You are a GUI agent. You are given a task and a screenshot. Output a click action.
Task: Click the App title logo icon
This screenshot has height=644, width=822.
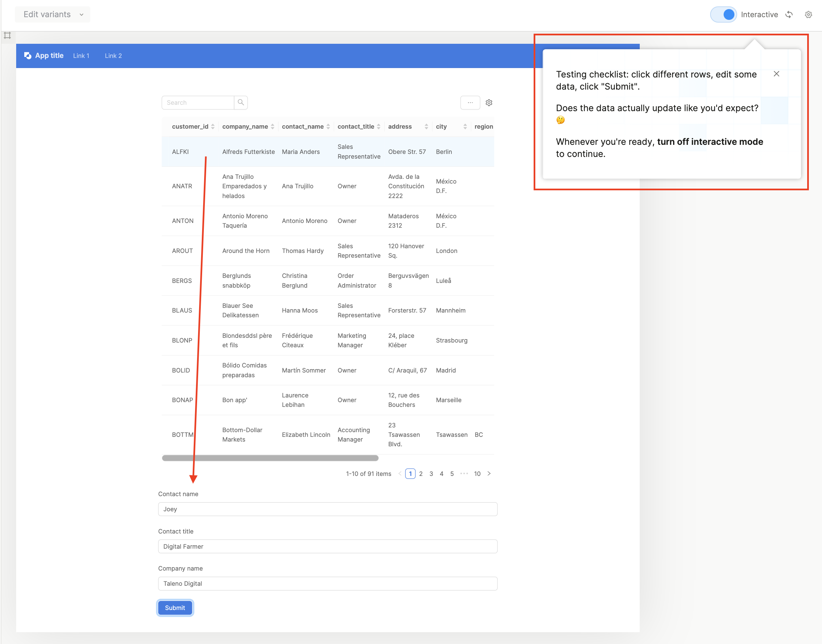tap(28, 56)
